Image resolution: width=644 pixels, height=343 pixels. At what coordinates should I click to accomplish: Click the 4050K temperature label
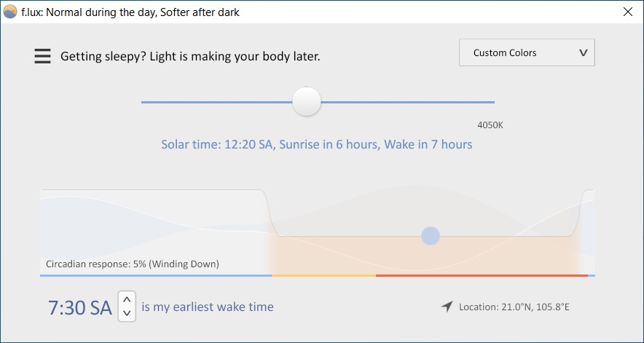pyautogui.click(x=490, y=125)
